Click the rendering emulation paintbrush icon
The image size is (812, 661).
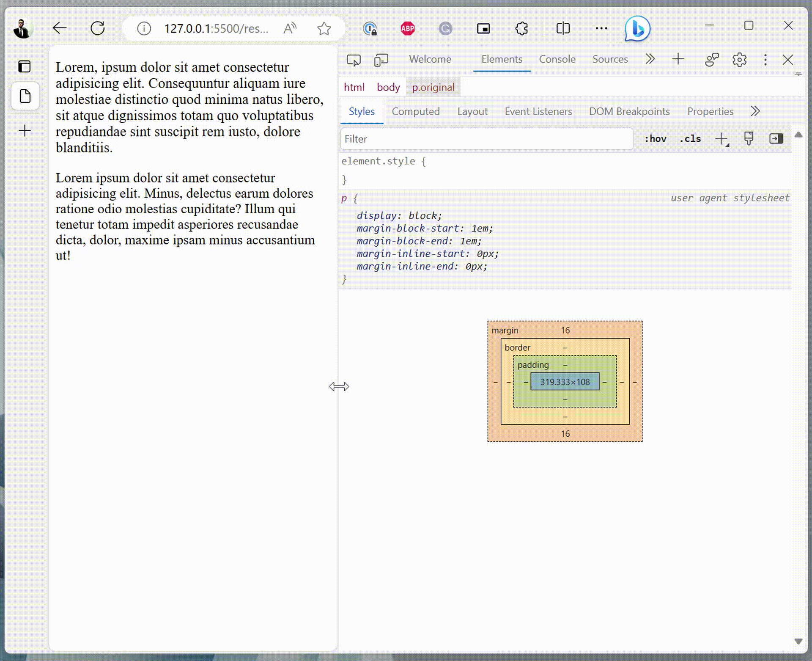(x=749, y=139)
